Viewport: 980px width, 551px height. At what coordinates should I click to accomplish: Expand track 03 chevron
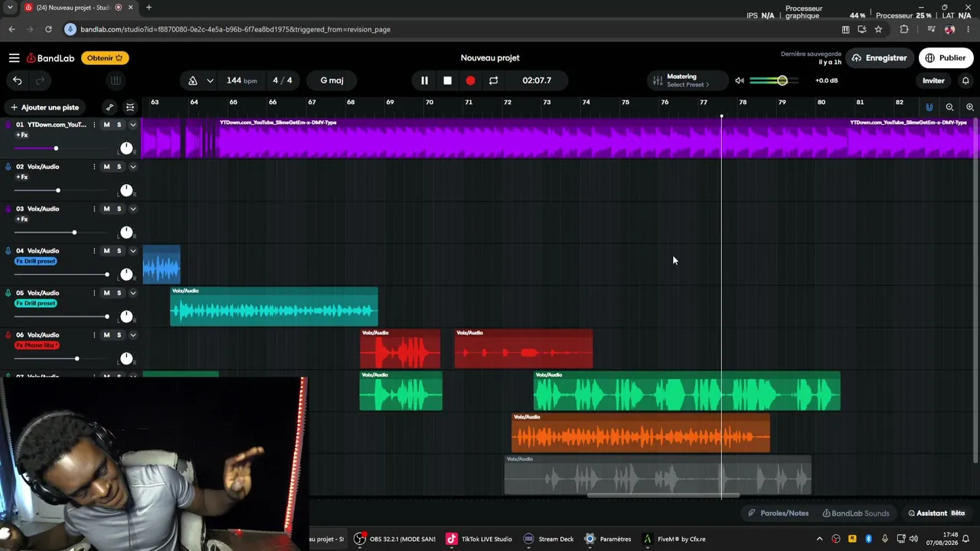coord(132,209)
